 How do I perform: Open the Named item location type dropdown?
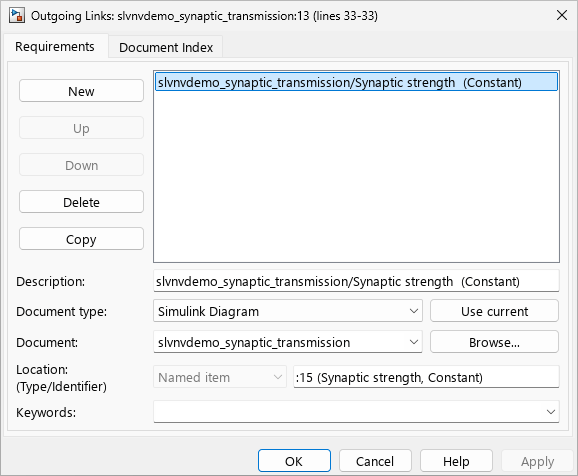point(220,377)
